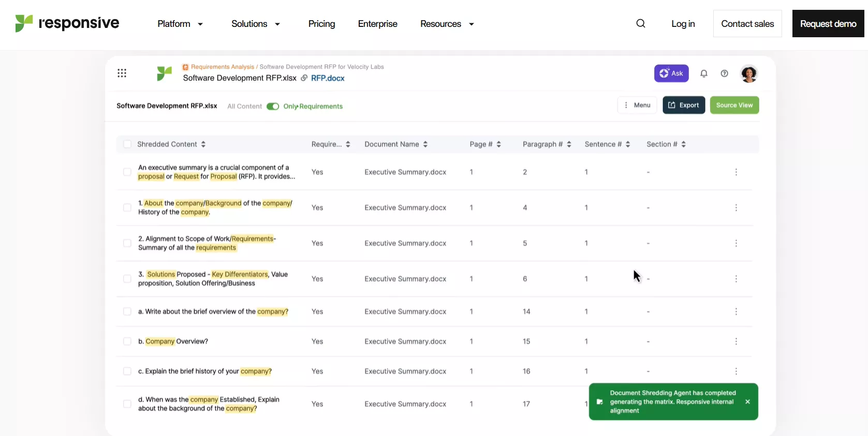Click the help question mark icon
The width and height of the screenshot is (868, 436).
coord(724,73)
